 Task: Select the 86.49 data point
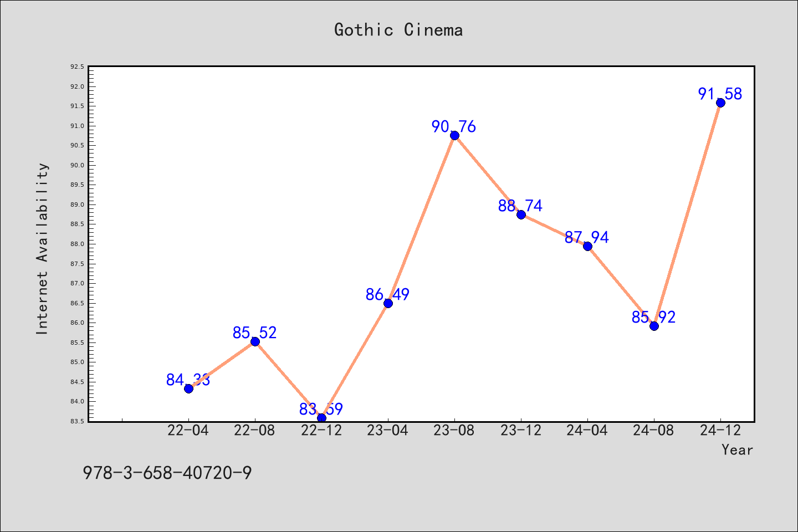point(388,303)
